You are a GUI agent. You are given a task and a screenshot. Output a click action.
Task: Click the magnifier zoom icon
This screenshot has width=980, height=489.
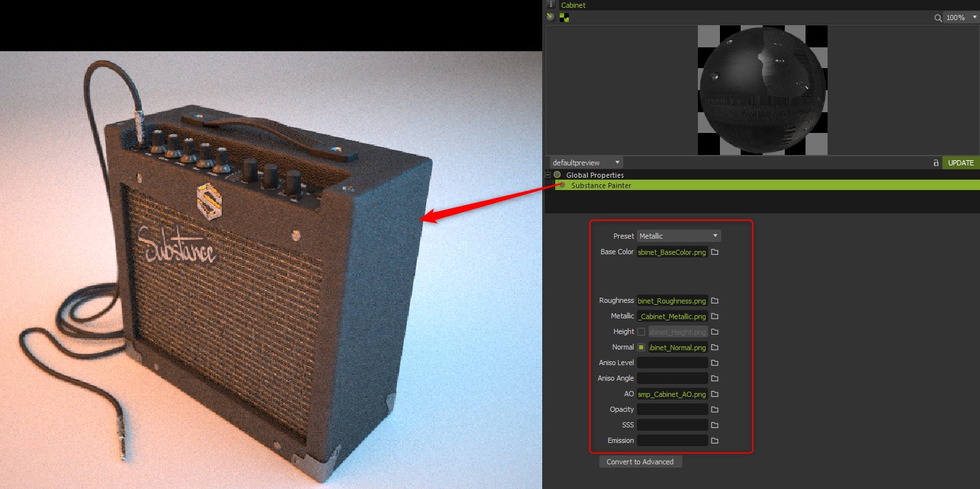tap(938, 18)
